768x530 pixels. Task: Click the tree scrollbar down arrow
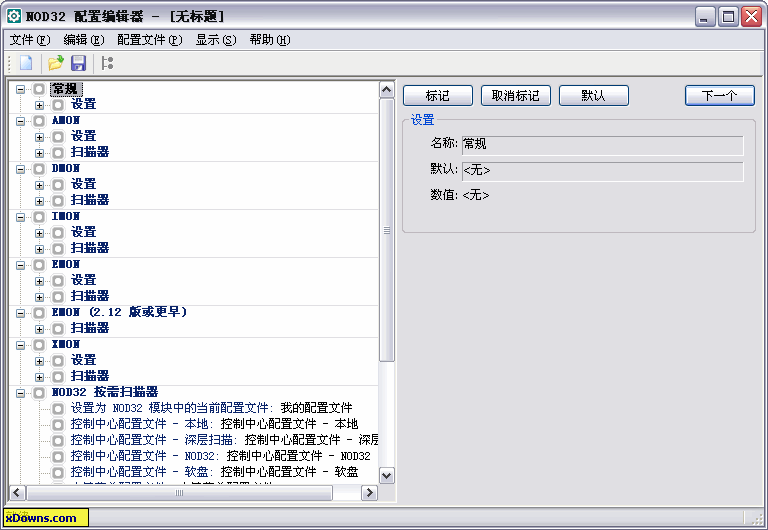pos(386,476)
